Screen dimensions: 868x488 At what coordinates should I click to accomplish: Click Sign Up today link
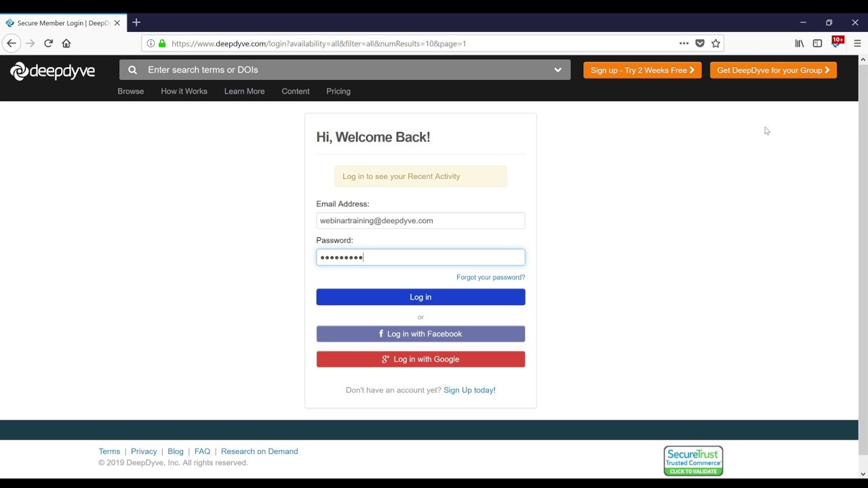469,390
